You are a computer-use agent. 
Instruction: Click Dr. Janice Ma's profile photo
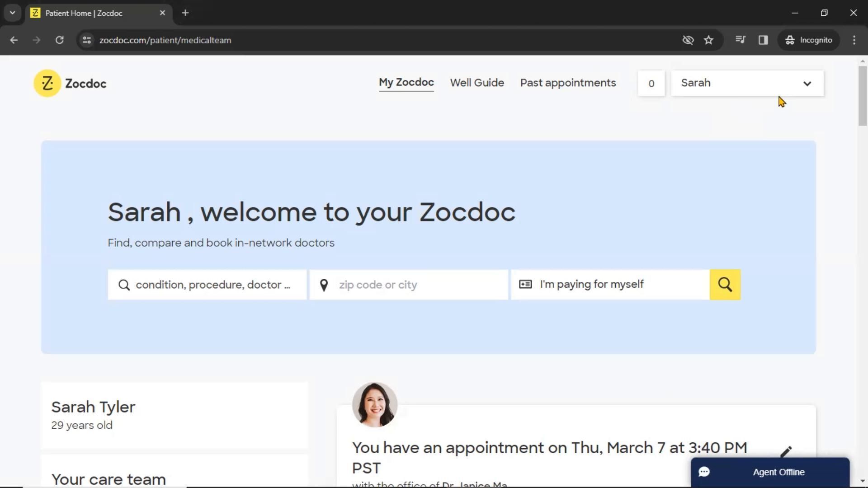375,405
